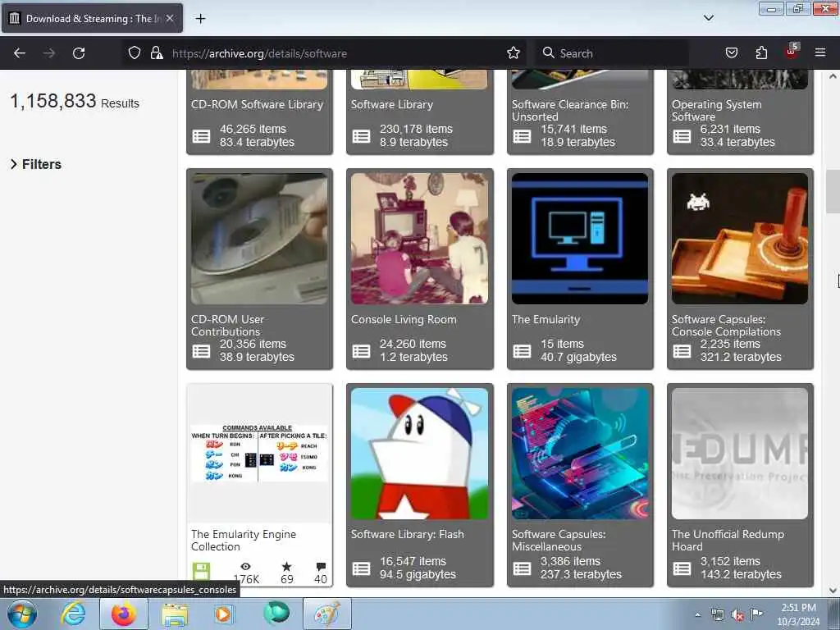
Task: Open the Software Library title link
Action: [392, 104]
